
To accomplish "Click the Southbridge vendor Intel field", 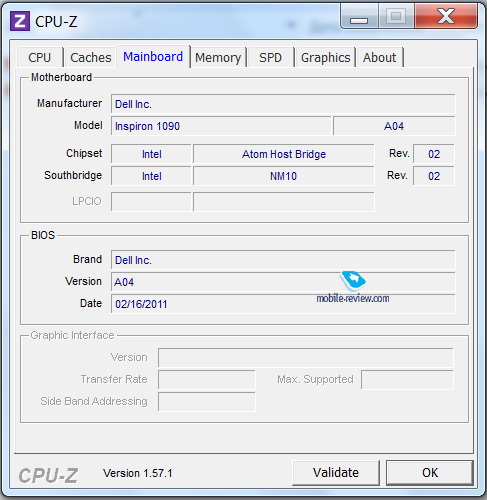I will 151,176.
